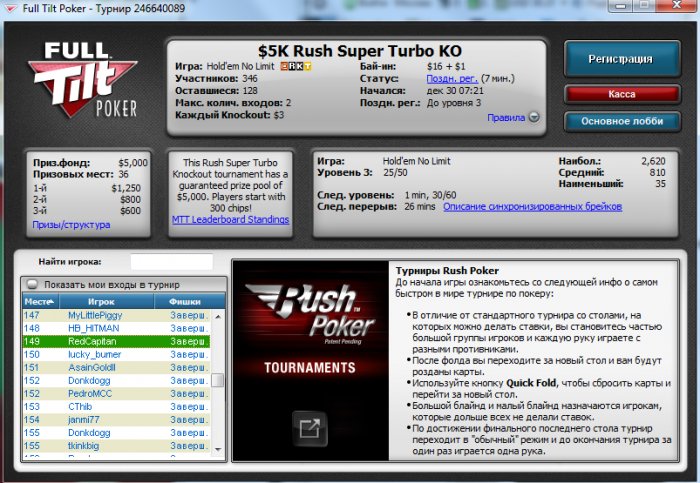This screenshot has width=700, height=483.
Task: Click the Full Tilt Poker logo
Action: (x=83, y=79)
